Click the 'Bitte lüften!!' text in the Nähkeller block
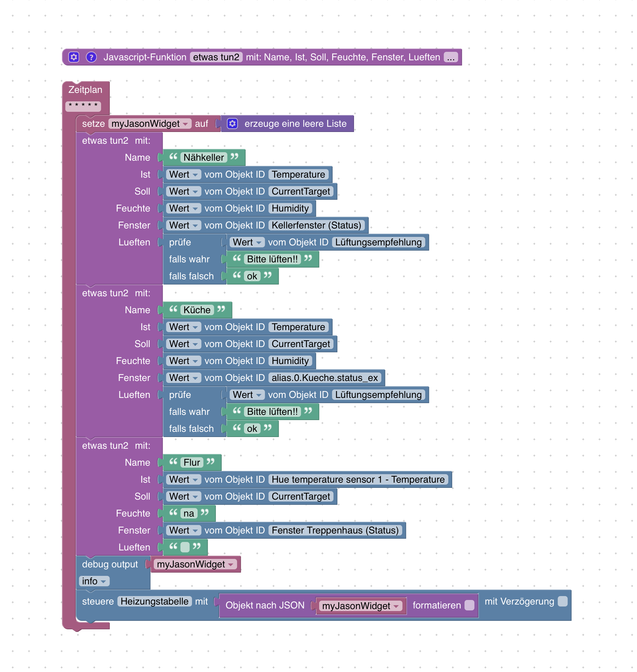637x672 pixels. [x=272, y=259]
